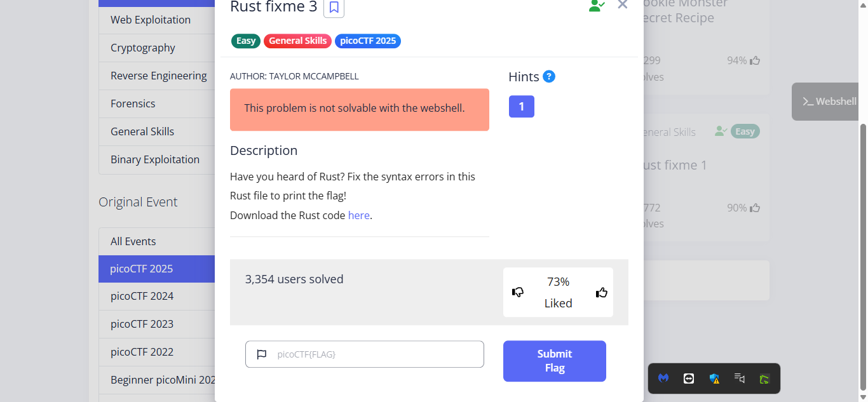Open the Webshell panel
868x402 pixels.
tap(829, 102)
